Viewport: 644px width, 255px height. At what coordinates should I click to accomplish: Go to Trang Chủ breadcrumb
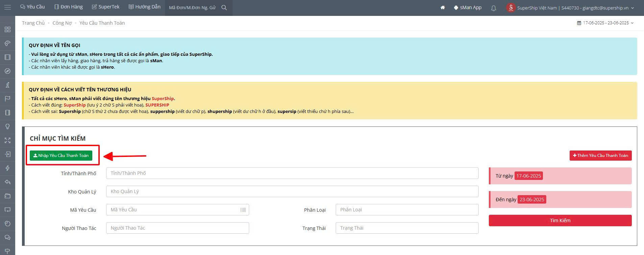tap(33, 23)
